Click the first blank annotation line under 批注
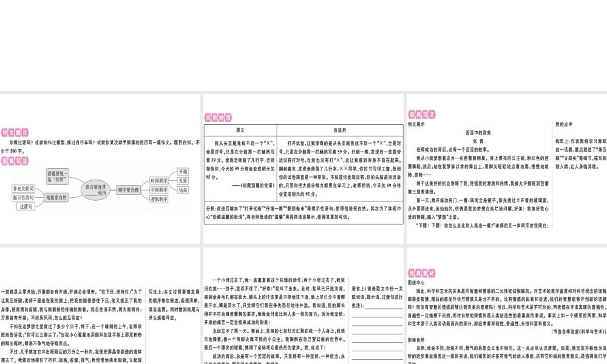The width and height of the screenshot is (607, 364). [x=384, y=308]
